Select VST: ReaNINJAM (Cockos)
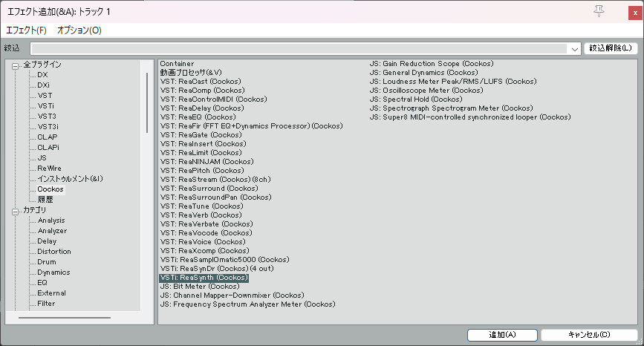The height and width of the screenshot is (346, 644). tap(207, 162)
